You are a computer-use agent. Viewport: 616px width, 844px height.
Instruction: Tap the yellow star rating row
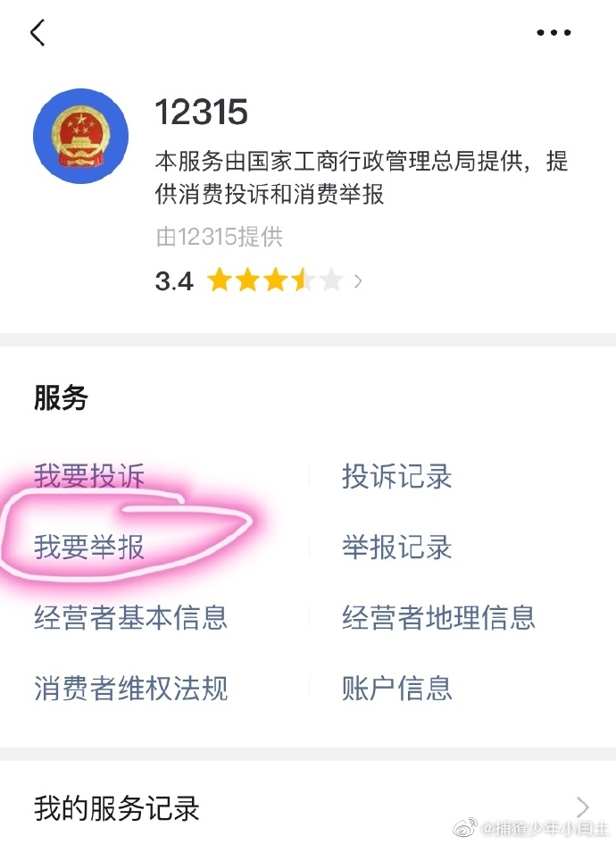coord(275,280)
